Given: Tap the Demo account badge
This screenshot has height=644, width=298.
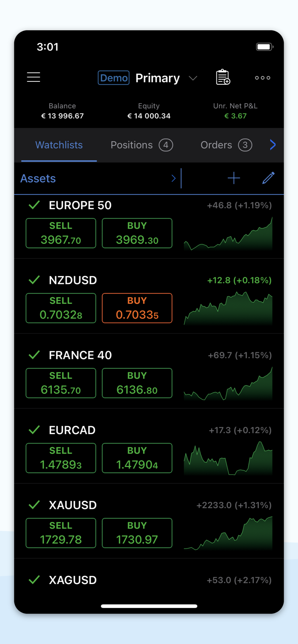Looking at the screenshot, I should (x=113, y=78).
